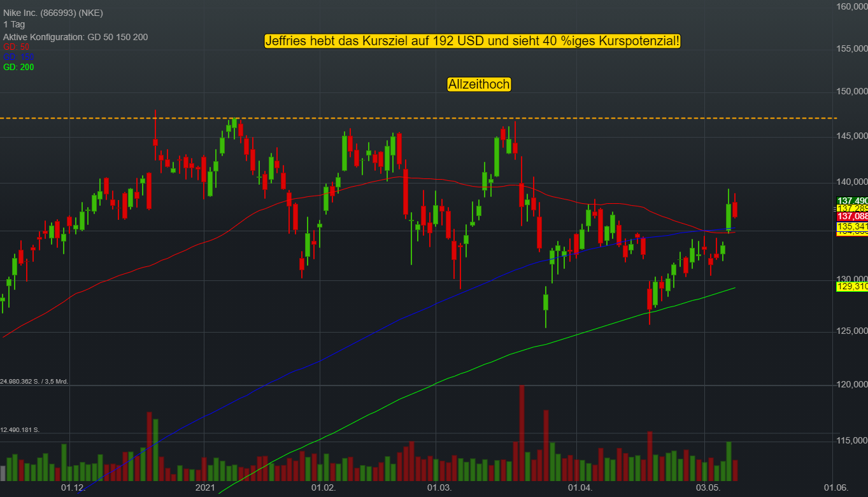Click 'Aktive Konfiguration: GD 50 150 200' text
868x497 pixels.
pyautogui.click(x=75, y=37)
